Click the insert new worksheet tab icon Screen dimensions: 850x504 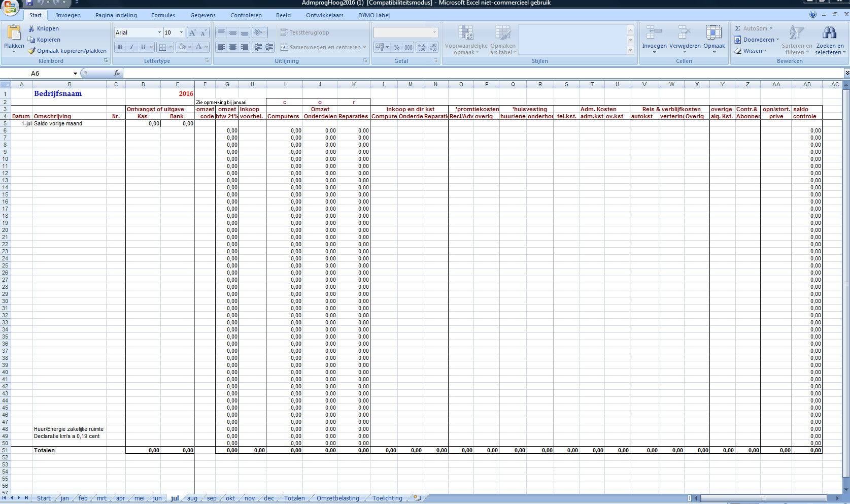click(x=417, y=498)
